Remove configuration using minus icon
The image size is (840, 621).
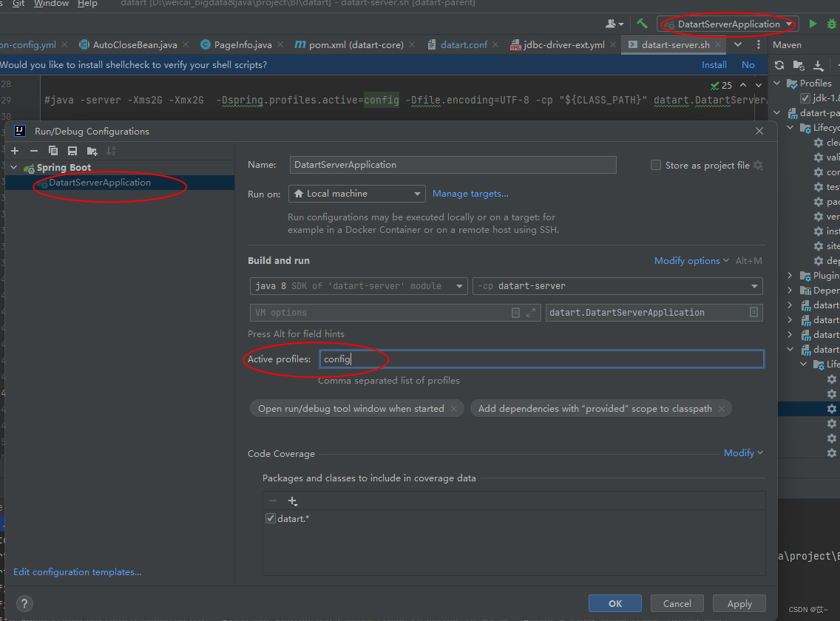[34, 150]
